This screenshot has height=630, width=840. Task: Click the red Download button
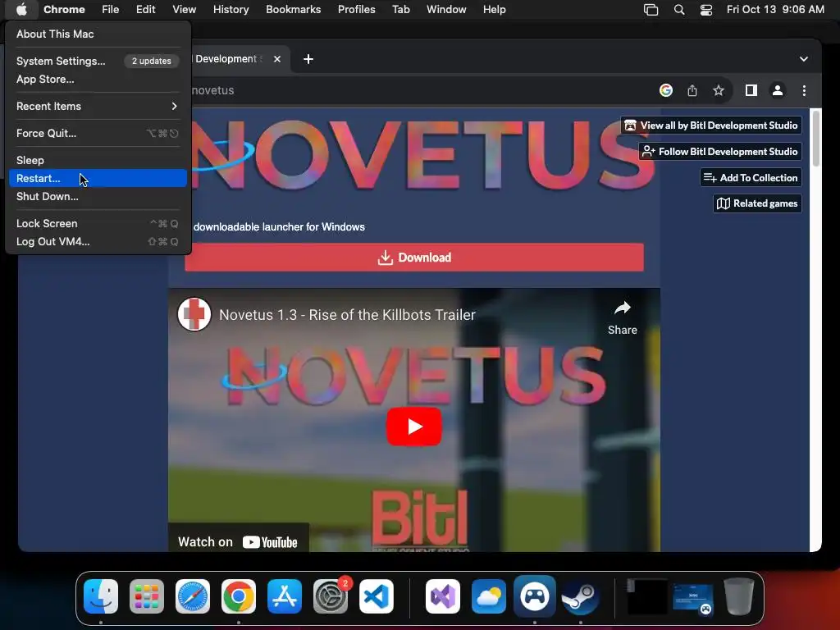pos(414,257)
